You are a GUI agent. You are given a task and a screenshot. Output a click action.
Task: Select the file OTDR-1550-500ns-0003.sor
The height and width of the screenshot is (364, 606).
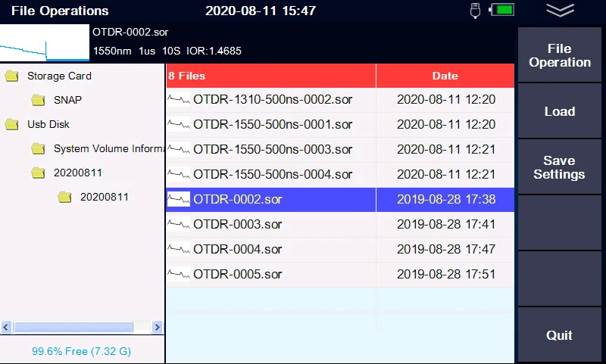(272, 149)
